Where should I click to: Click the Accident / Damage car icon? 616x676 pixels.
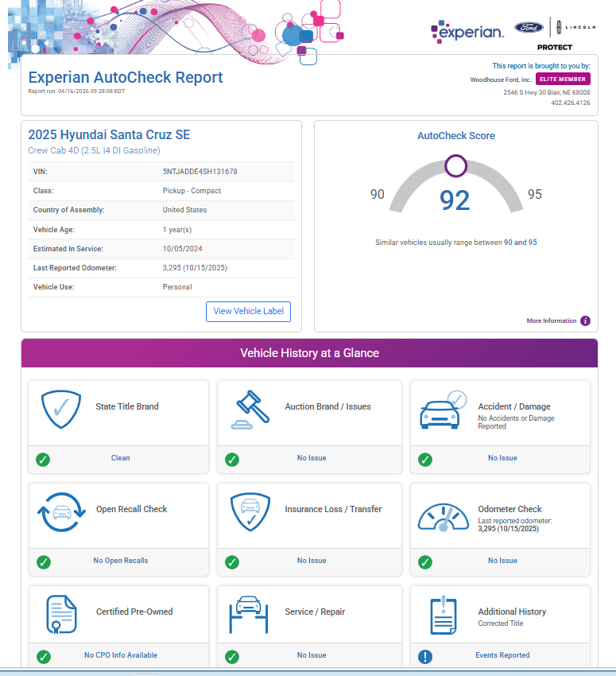pos(444,410)
